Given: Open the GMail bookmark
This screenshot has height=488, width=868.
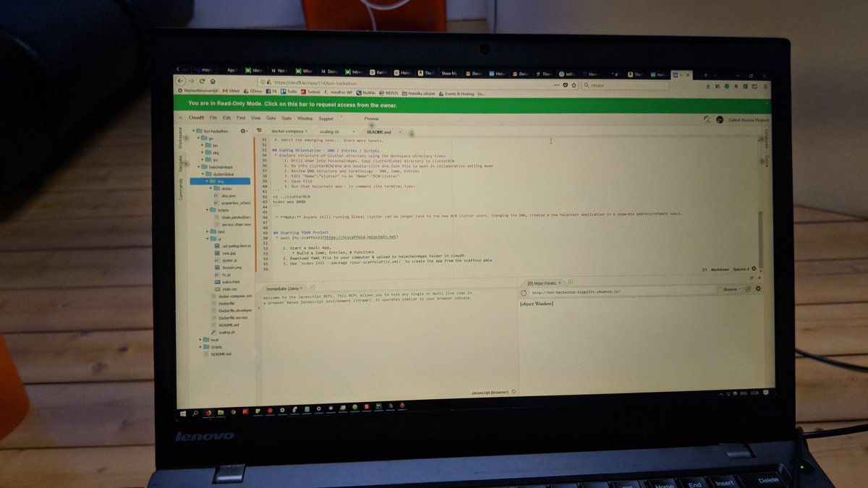Looking at the screenshot, I should point(231,91).
